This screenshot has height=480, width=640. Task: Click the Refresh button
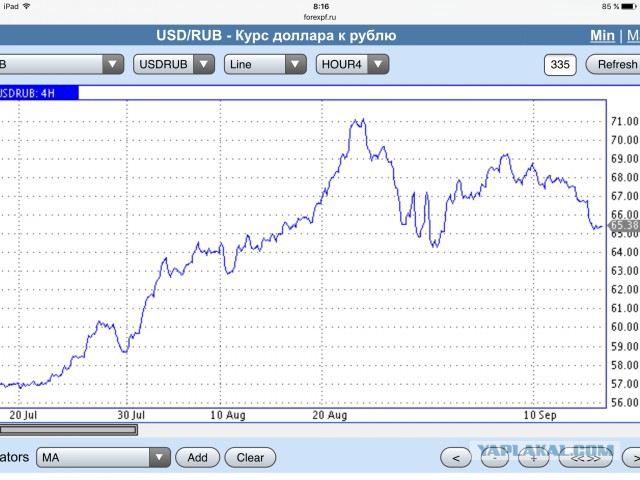[x=613, y=64]
